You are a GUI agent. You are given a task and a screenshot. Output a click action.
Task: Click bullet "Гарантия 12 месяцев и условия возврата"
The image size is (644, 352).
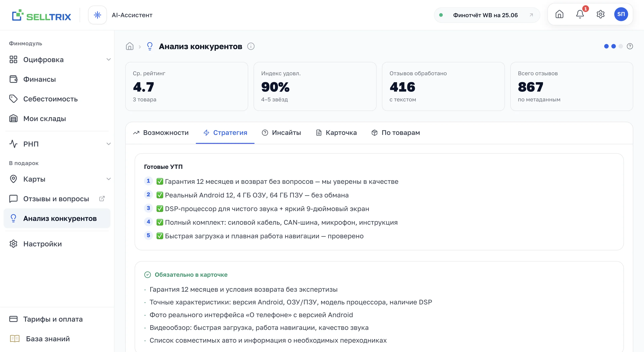pyautogui.click(x=244, y=289)
